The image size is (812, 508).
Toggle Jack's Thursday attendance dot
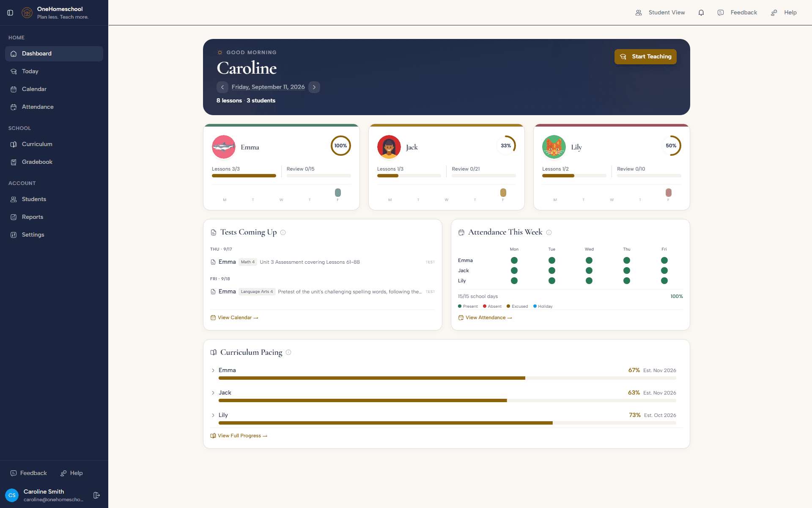pyautogui.click(x=627, y=271)
